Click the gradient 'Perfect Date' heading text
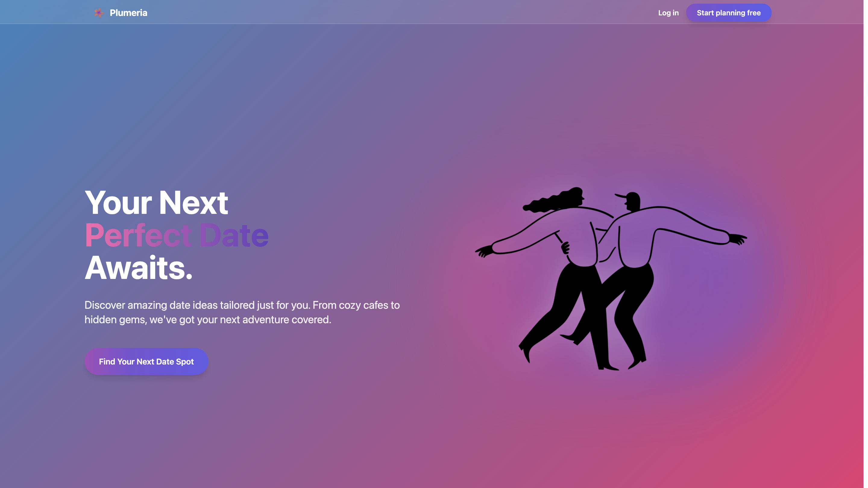 [x=177, y=235]
